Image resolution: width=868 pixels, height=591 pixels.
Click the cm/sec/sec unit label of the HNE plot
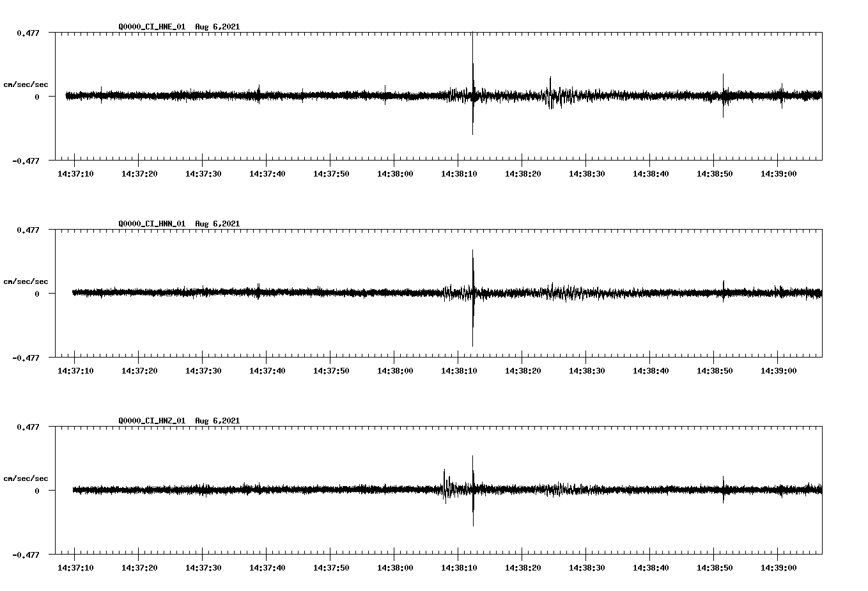point(26,84)
